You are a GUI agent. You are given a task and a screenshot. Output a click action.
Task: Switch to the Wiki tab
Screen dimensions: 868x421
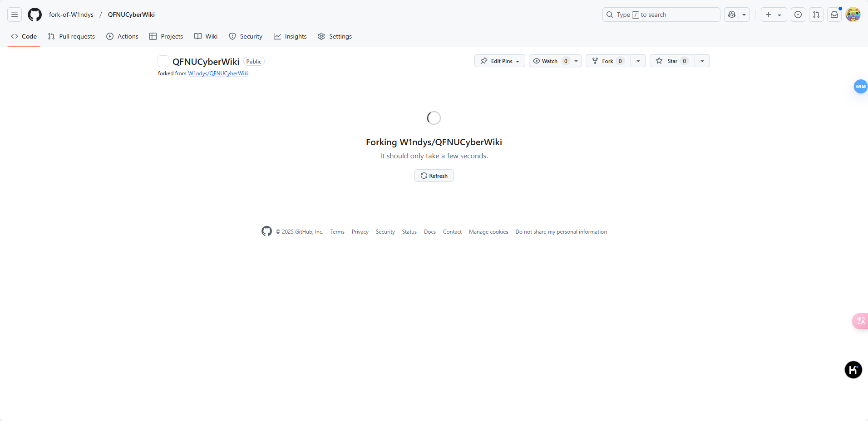click(x=206, y=36)
